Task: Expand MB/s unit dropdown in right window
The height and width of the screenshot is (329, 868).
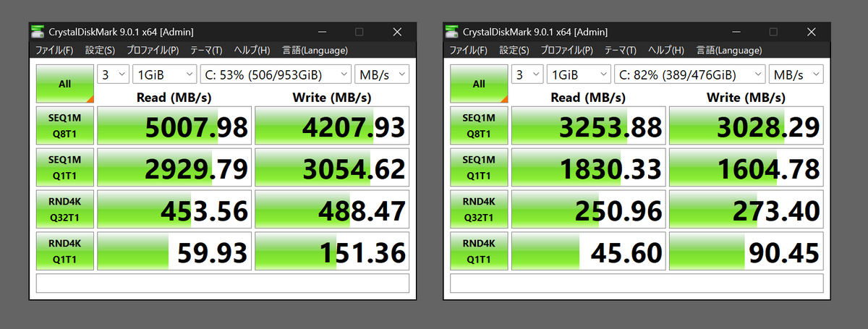Action: coord(796,74)
